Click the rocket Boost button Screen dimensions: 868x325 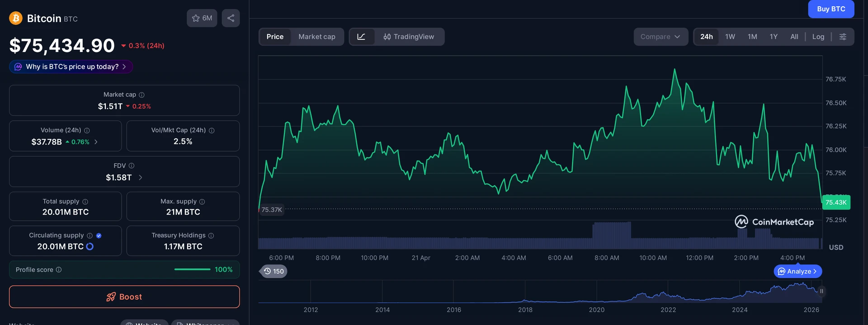click(124, 296)
